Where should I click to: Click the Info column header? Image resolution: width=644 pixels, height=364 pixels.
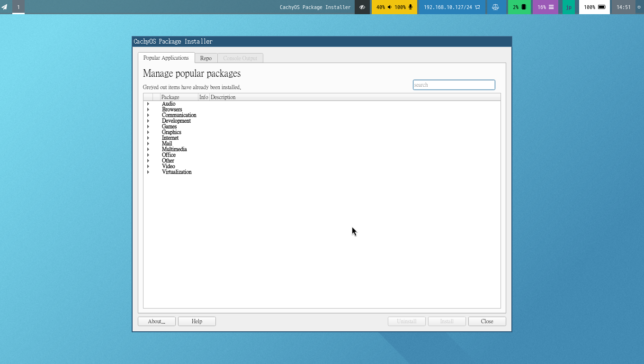tap(204, 97)
